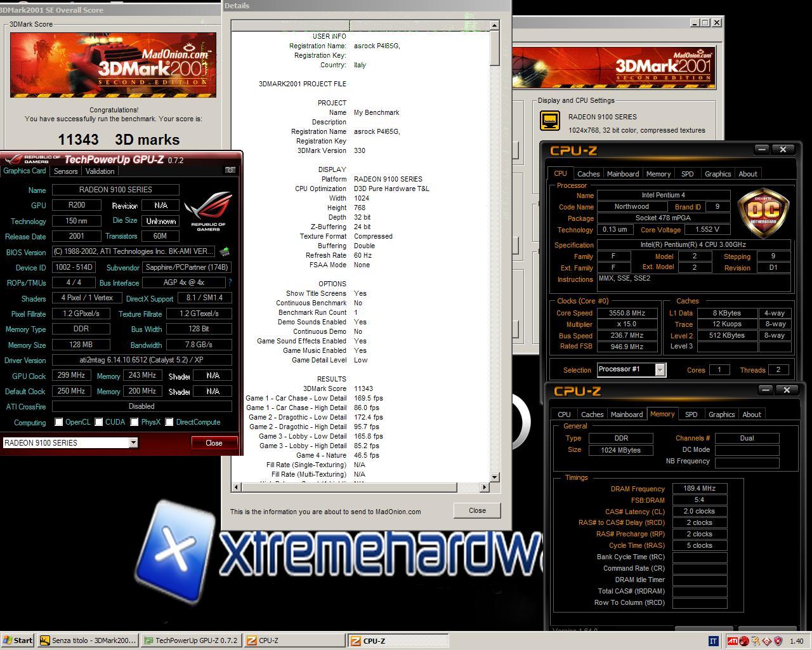This screenshot has height=650, width=812.
Task: Click the 3DMark2001 banner in Overall Score window
Action: pos(113,65)
